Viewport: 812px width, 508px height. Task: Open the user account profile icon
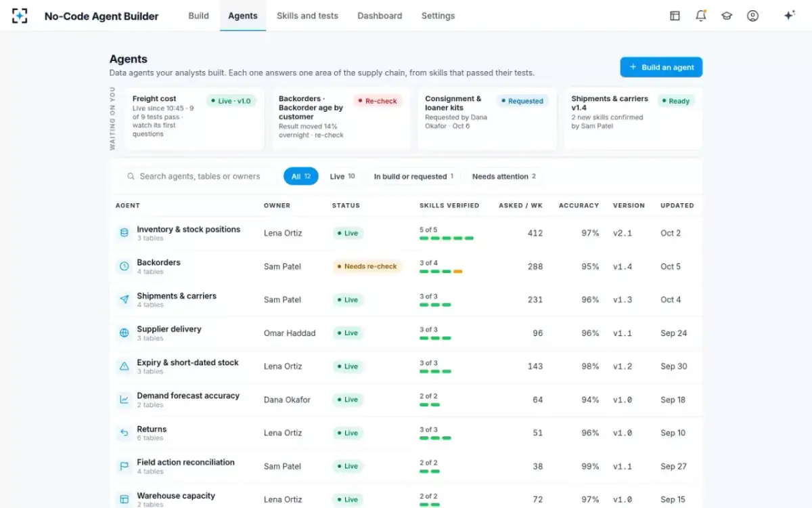pos(752,16)
